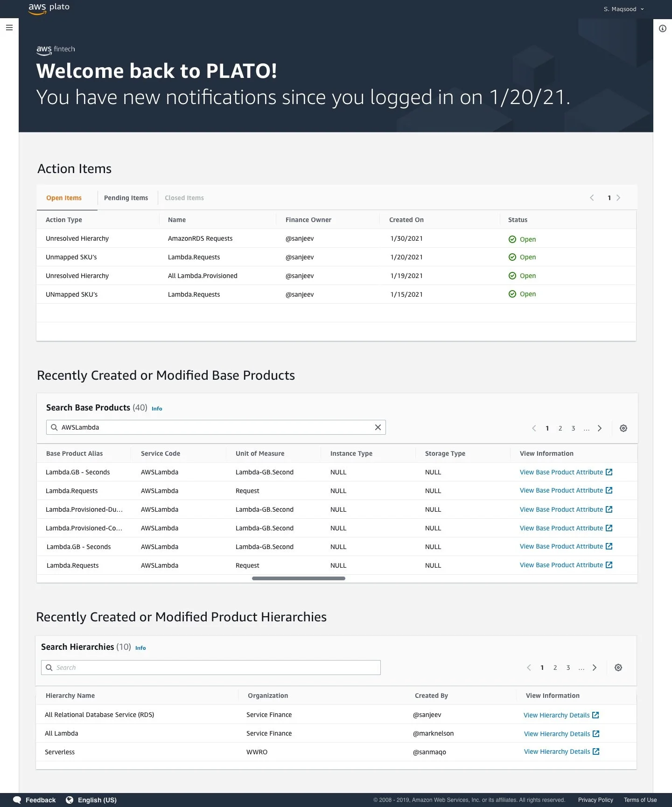View Hierarchy Details for All Relational Database Service
Viewport: 672px width, 807px height.
point(561,715)
